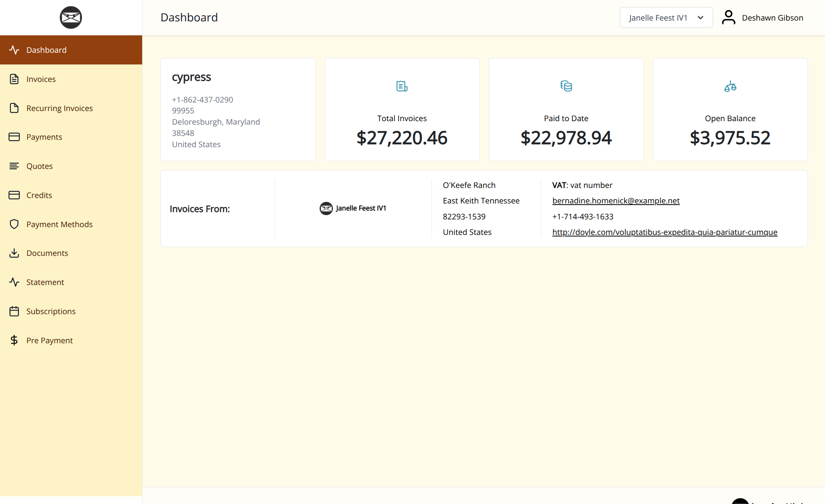The image size is (825, 504).
Task: Open Deshawn Gibson user menu
Action: (763, 17)
